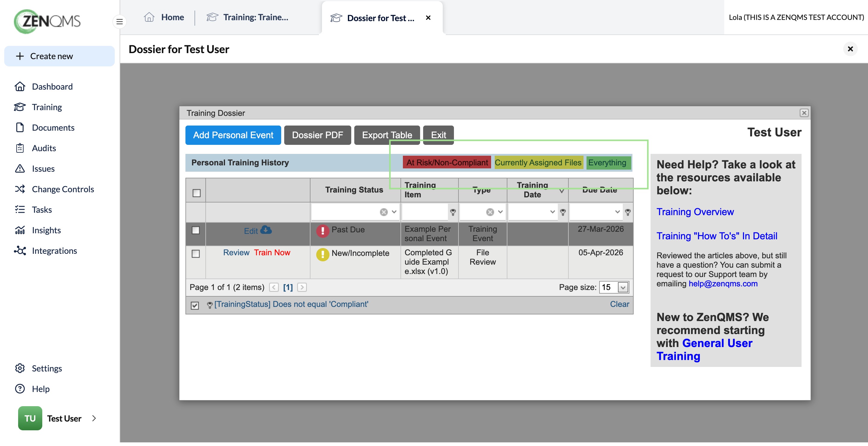Expand the Training Status filter dropdown
The width and height of the screenshot is (868, 446).
(x=394, y=212)
